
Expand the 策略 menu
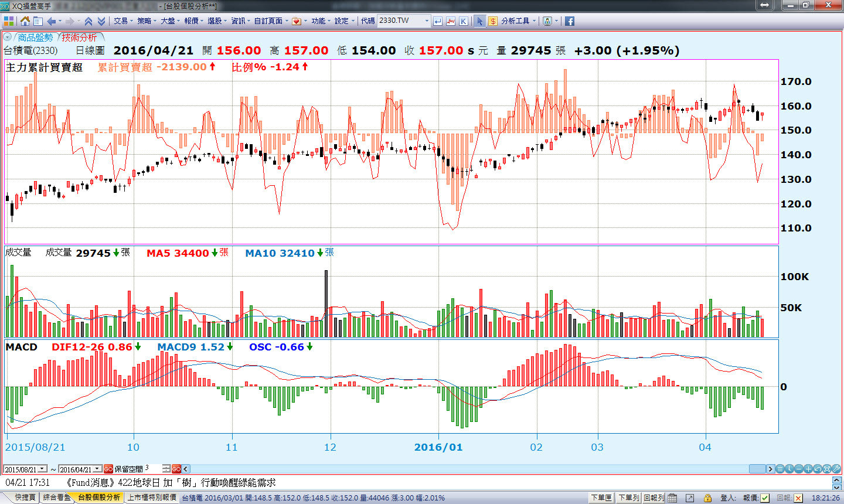pos(147,21)
